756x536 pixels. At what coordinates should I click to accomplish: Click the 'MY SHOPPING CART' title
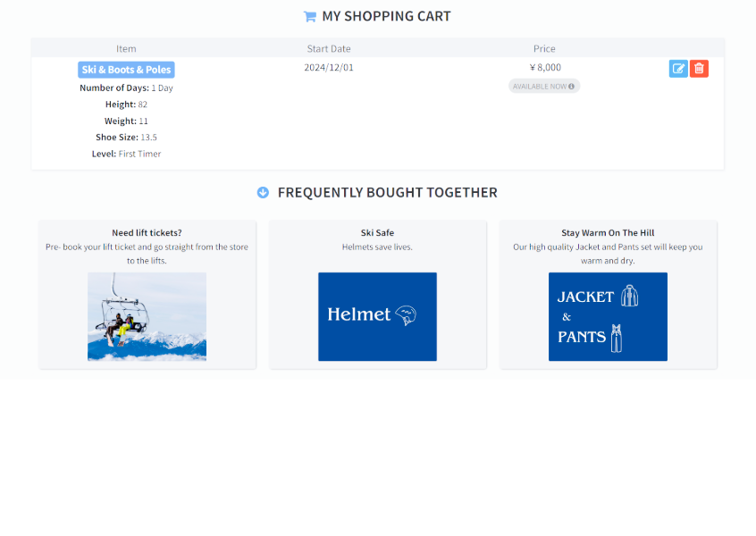(387, 16)
